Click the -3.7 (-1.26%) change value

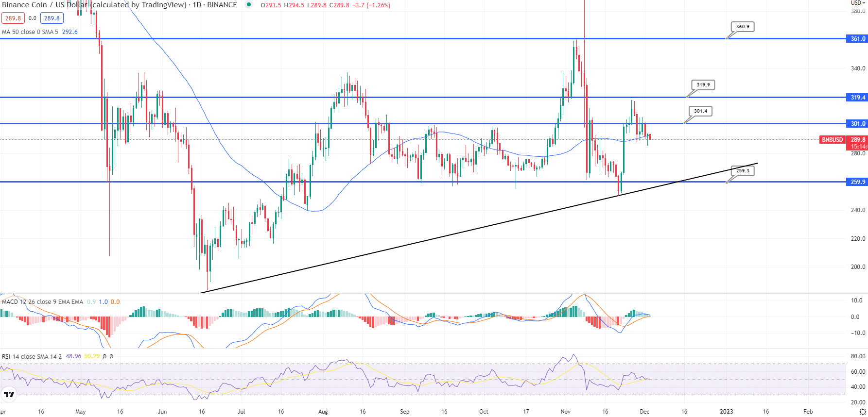point(371,5)
